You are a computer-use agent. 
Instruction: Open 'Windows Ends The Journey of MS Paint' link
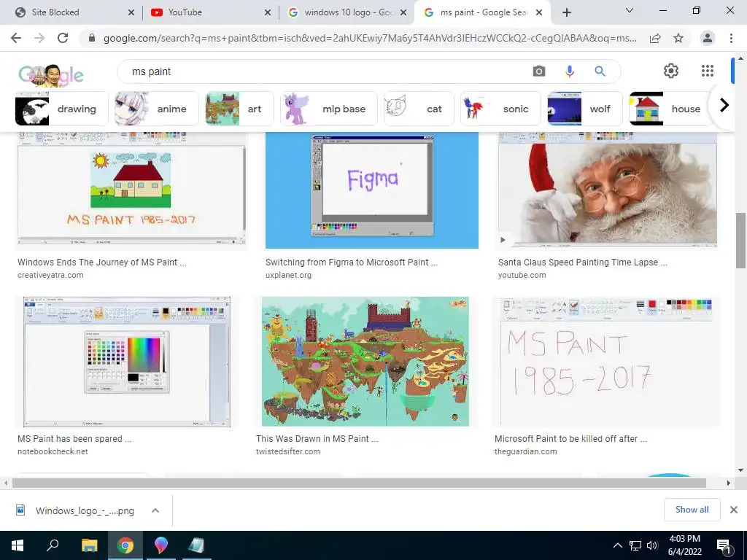coord(102,262)
